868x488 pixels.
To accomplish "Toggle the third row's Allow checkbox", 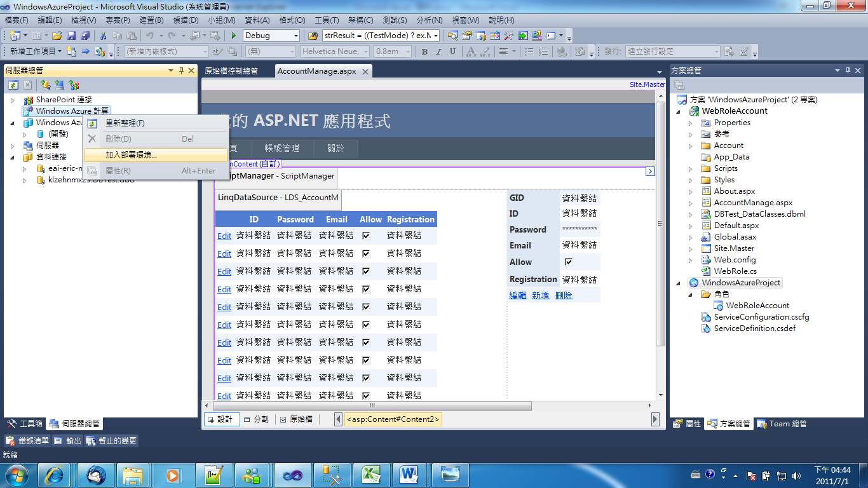I will [x=366, y=271].
